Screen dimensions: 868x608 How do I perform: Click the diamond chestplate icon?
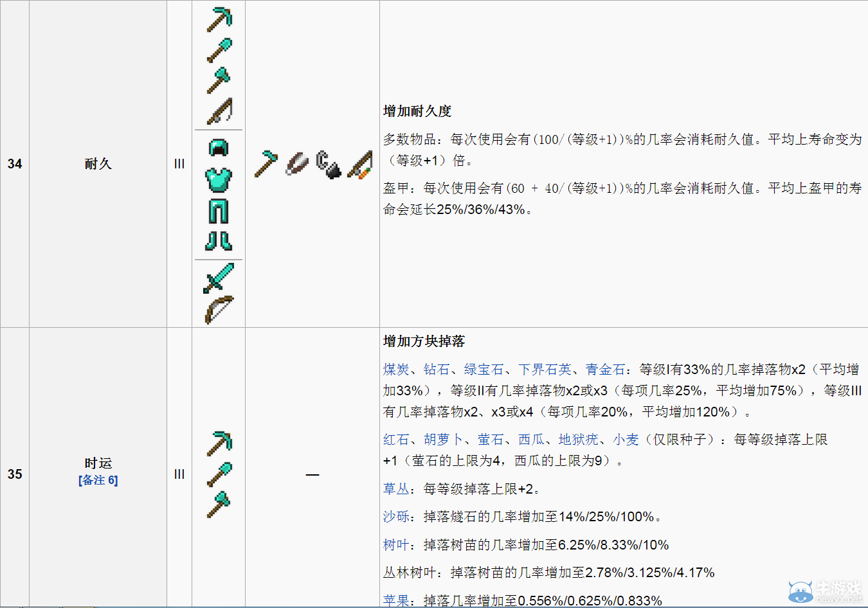click(x=219, y=181)
